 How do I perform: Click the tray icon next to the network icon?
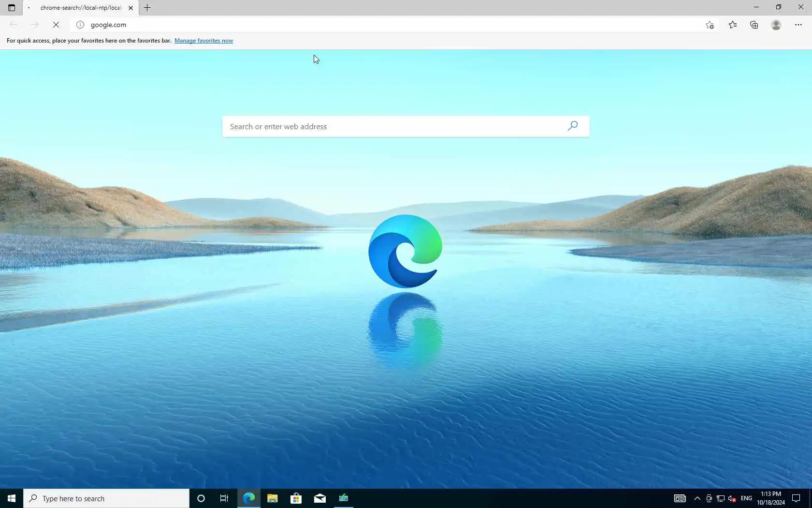[709, 498]
